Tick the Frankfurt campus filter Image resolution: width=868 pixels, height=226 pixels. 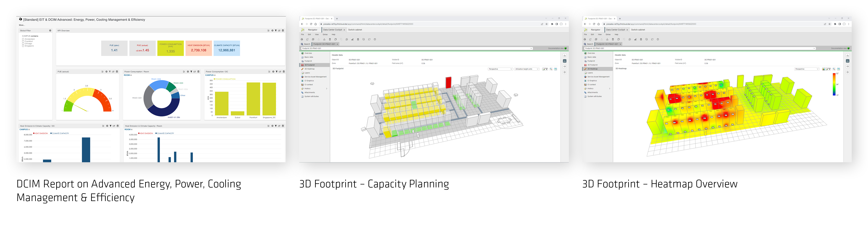23,41
